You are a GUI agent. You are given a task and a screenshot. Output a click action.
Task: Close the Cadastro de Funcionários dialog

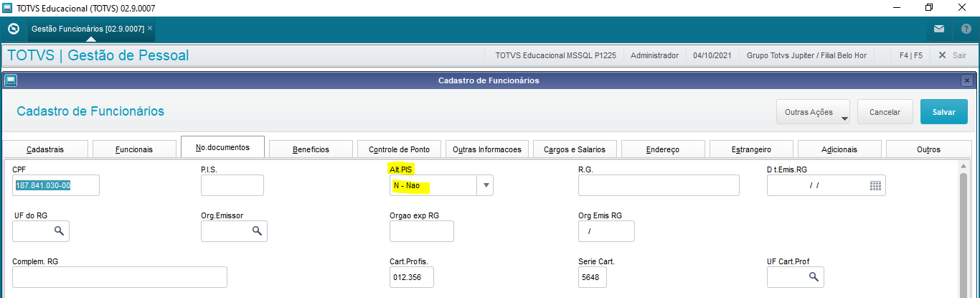[967, 80]
